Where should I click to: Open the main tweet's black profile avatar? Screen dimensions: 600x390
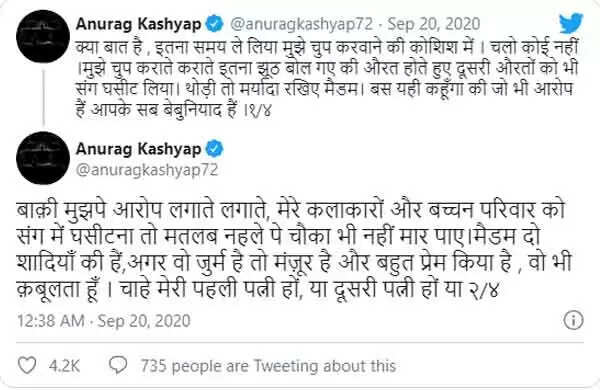pos(43,158)
